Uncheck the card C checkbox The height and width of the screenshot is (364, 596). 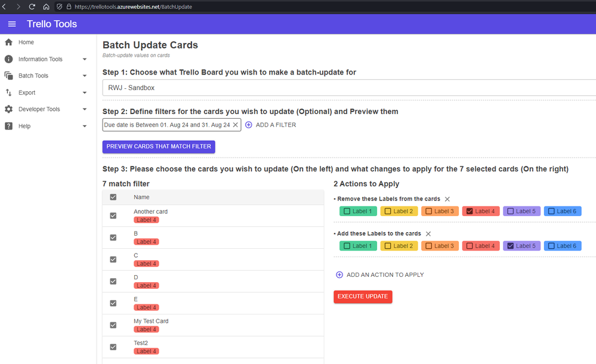pos(113,260)
